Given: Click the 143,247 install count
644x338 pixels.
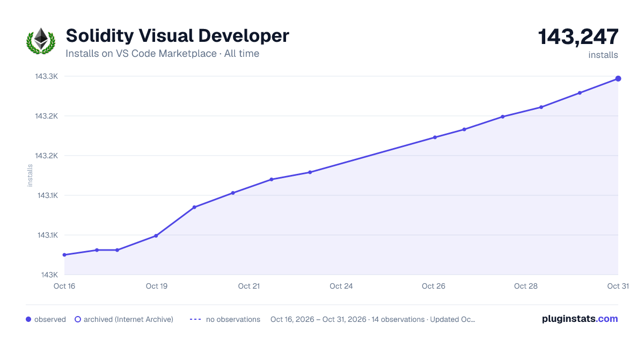Looking at the screenshot, I should pyautogui.click(x=578, y=37).
